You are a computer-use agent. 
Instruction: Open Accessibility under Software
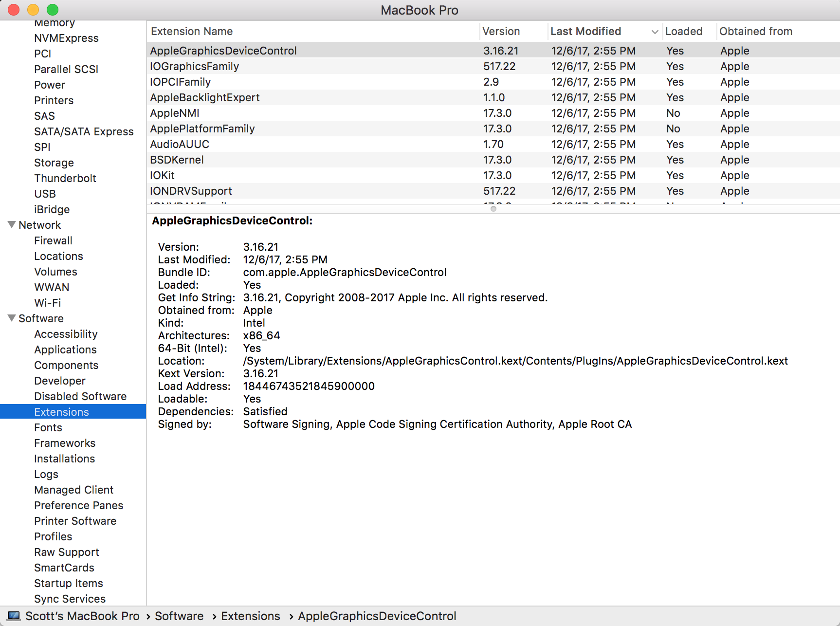point(66,334)
